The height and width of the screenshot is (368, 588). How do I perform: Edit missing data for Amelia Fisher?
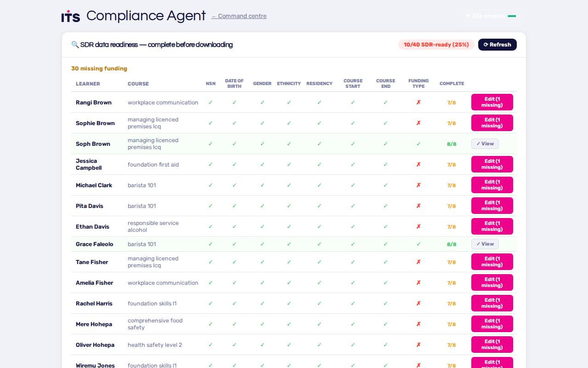coord(492,282)
